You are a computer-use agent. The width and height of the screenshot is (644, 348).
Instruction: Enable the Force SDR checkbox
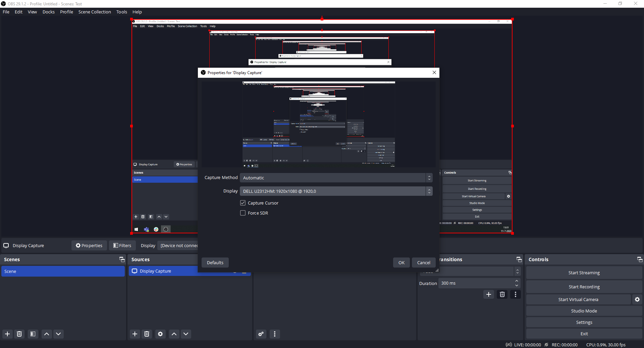[243, 213]
